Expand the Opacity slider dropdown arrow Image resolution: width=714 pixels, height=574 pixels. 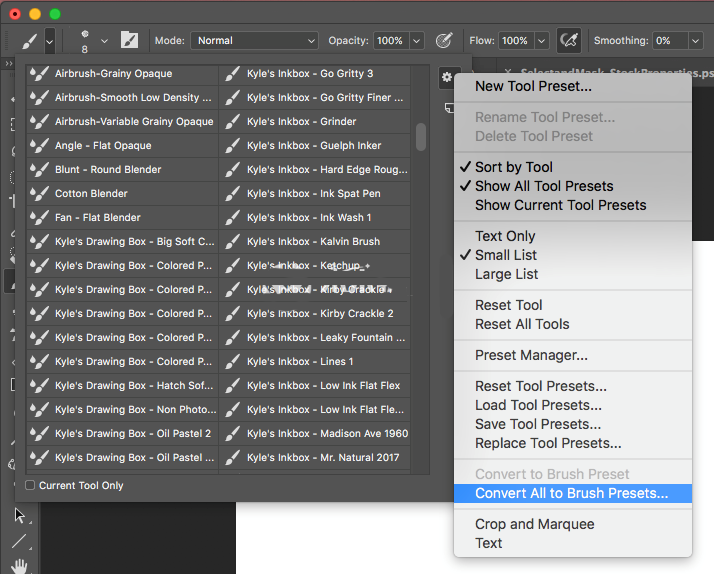coord(416,41)
